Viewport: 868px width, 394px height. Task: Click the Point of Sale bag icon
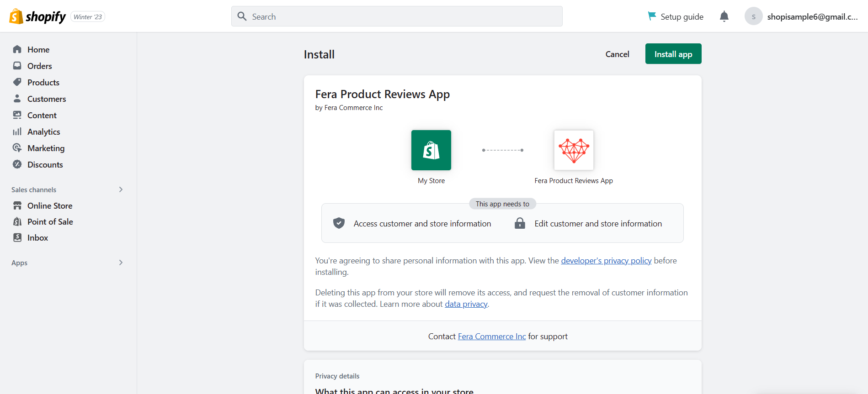click(17, 221)
